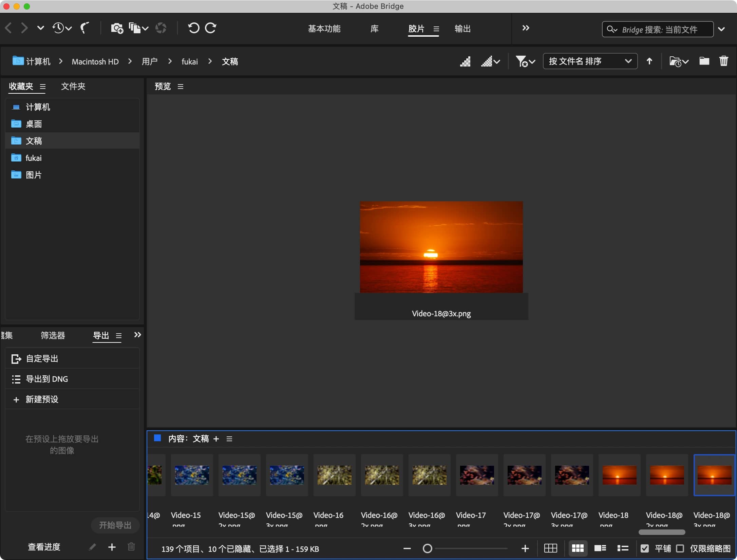Open the sort by filename dropdown
This screenshot has width=737, height=560.
(590, 61)
